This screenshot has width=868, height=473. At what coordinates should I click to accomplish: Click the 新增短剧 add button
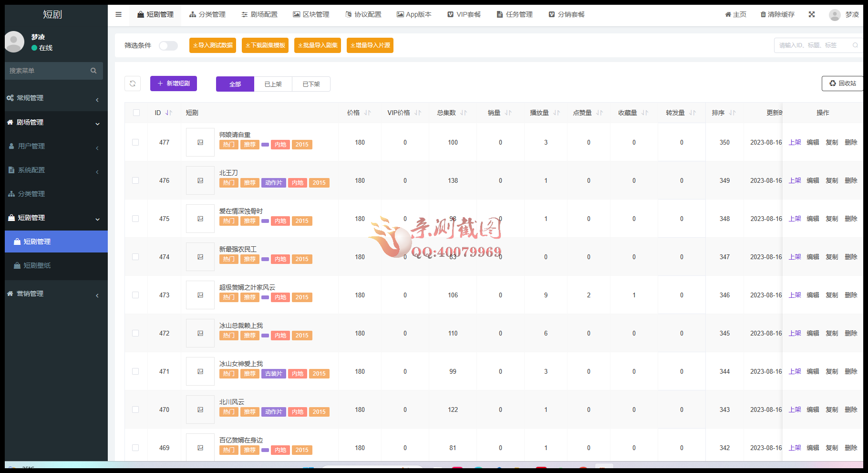(x=174, y=84)
